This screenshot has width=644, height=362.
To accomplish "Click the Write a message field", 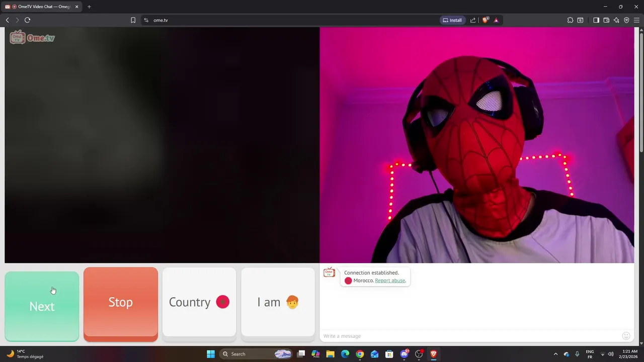I will point(470,336).
